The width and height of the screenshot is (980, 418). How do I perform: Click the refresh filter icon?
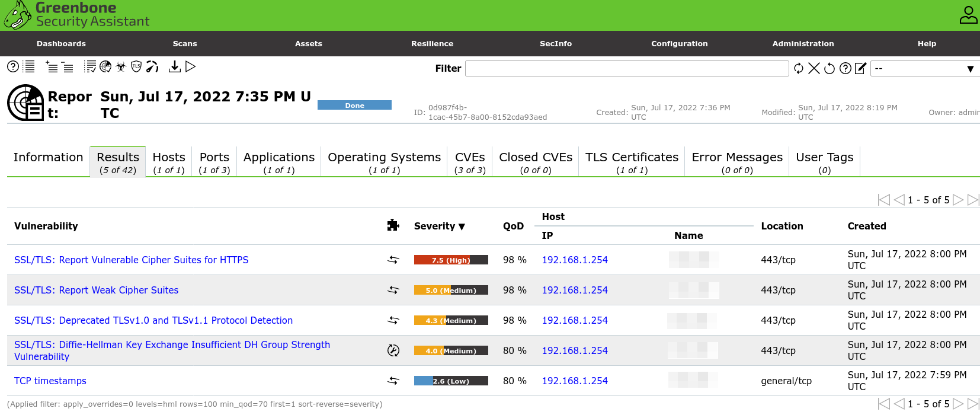799,69
